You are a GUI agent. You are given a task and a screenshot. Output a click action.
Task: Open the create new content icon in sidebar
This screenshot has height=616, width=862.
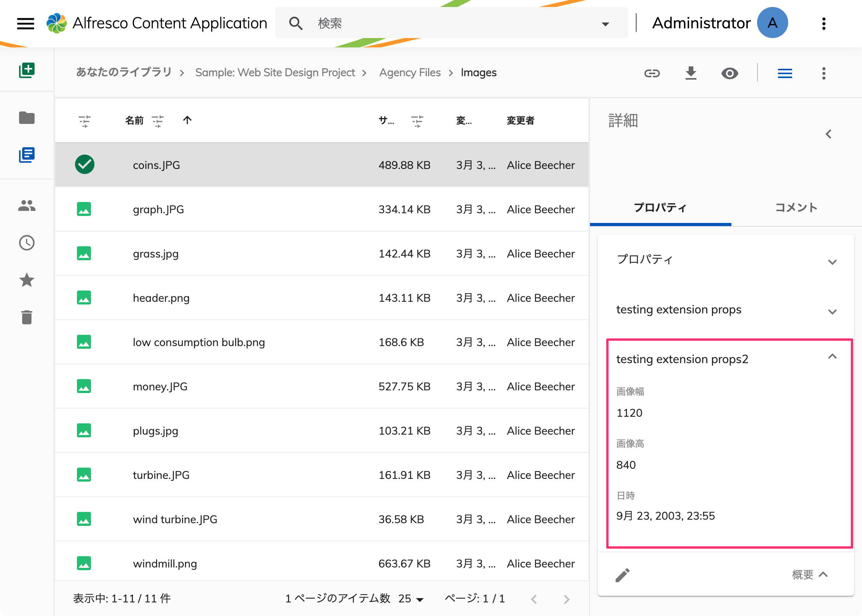point(26,70)
